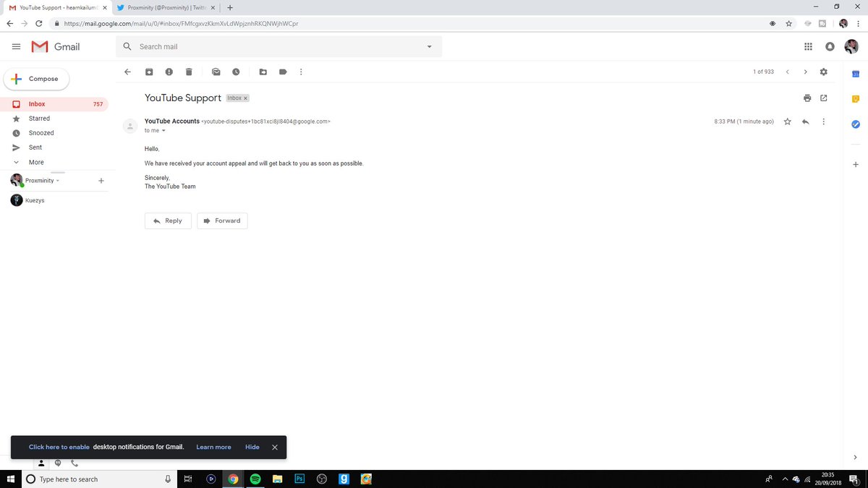Open Google Calendar side panel icon
868x488 pixels.
click(x=855, y=74)
